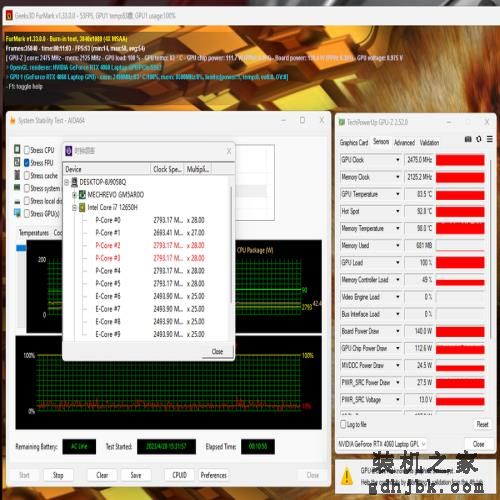Select the Temperatures tab in AIDA64

click(x=34, y=233)
